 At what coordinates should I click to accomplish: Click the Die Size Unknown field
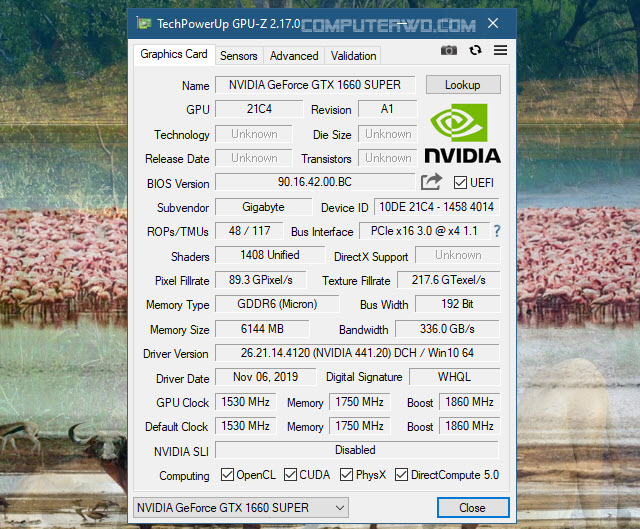pos(388,134)
